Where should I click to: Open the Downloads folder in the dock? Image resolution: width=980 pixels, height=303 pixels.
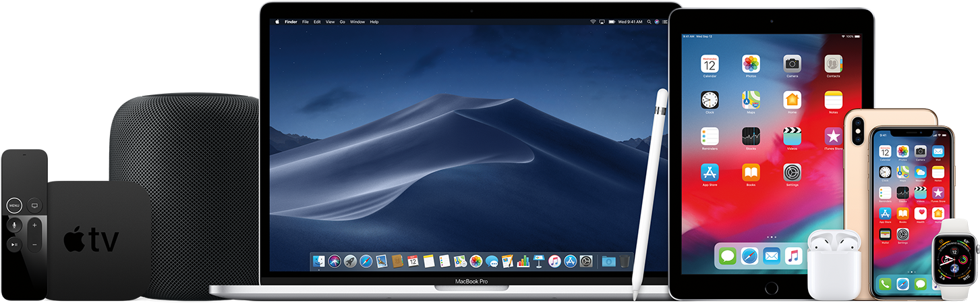(608, 261)
